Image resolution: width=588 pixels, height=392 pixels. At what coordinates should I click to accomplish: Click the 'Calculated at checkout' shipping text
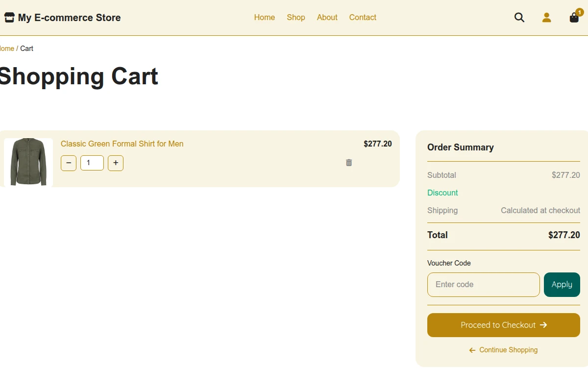point(540,210)
